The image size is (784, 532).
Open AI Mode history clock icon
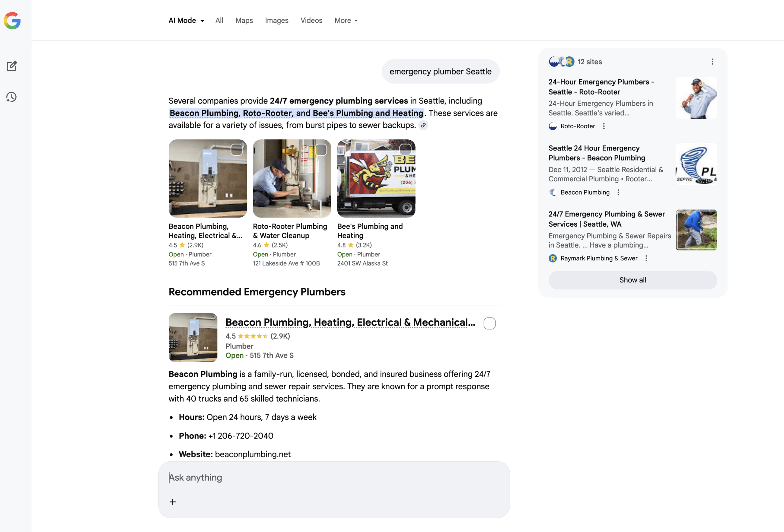[x=11, y=97]
